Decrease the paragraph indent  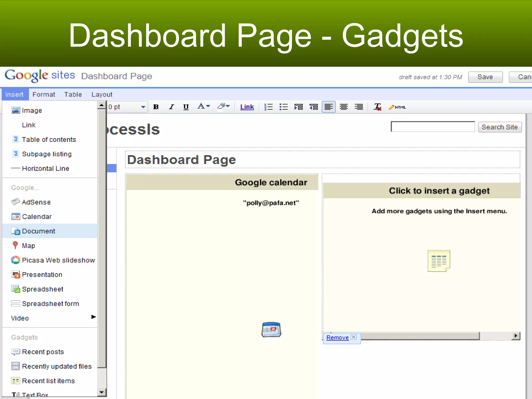click(314, 107)
